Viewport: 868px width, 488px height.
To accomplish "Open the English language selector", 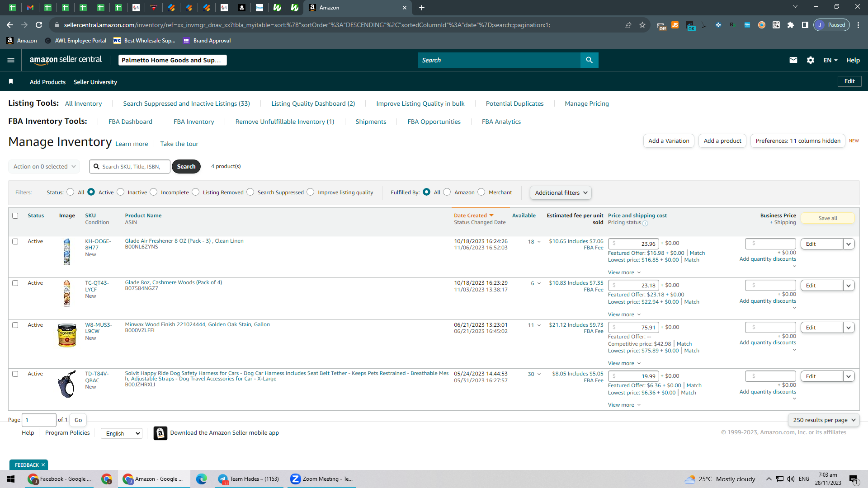I will pos(122,433).
